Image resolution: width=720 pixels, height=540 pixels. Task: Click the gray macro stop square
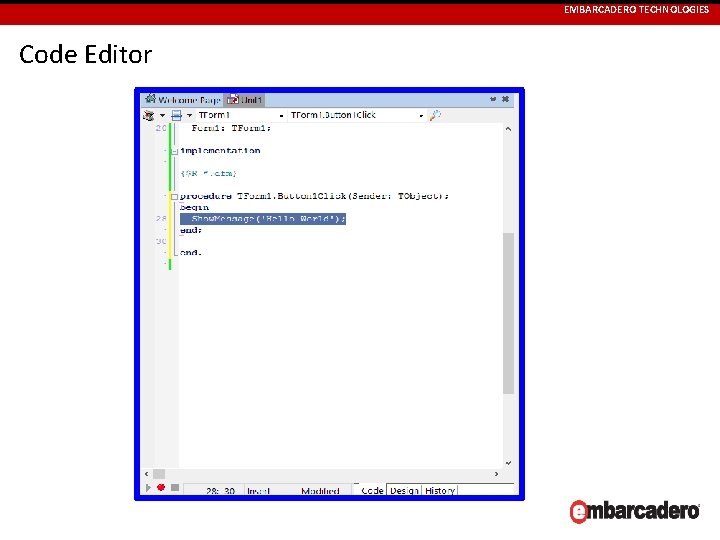click(175, 488)
